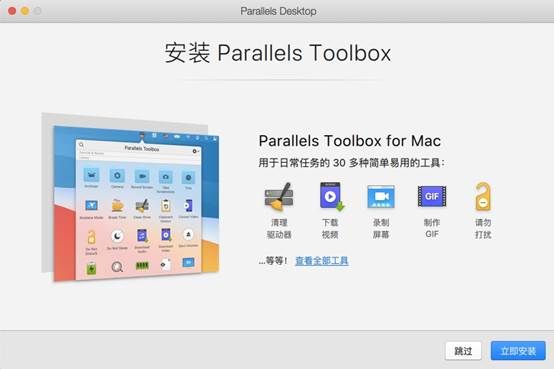The image size is (554, 369).
Task: Click the Do Not Disturb door-hanger icon
Action: pyautogui.click(x=483, y=196)
